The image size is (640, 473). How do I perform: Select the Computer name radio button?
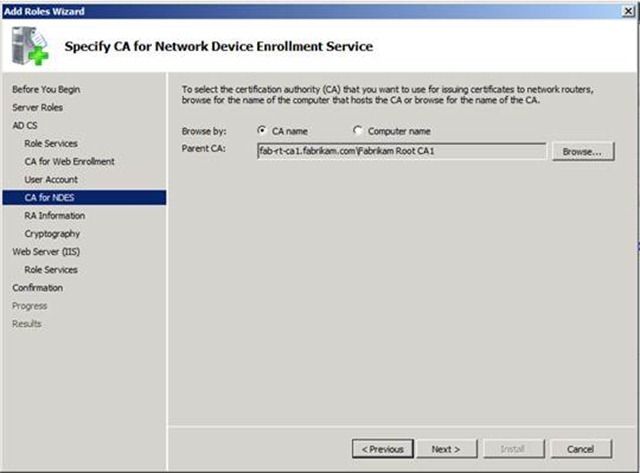tap(357, 130)
